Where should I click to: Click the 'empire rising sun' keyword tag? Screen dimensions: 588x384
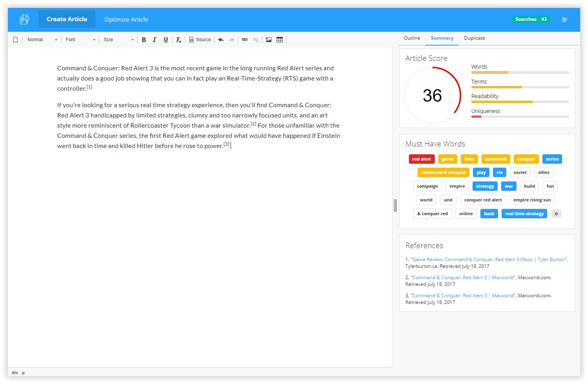pos(532,200)
